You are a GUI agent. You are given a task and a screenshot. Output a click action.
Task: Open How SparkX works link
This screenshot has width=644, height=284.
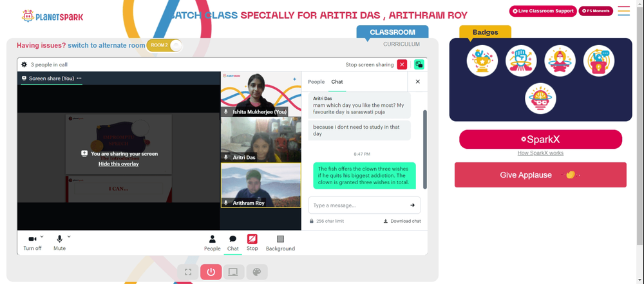[540, 153]
